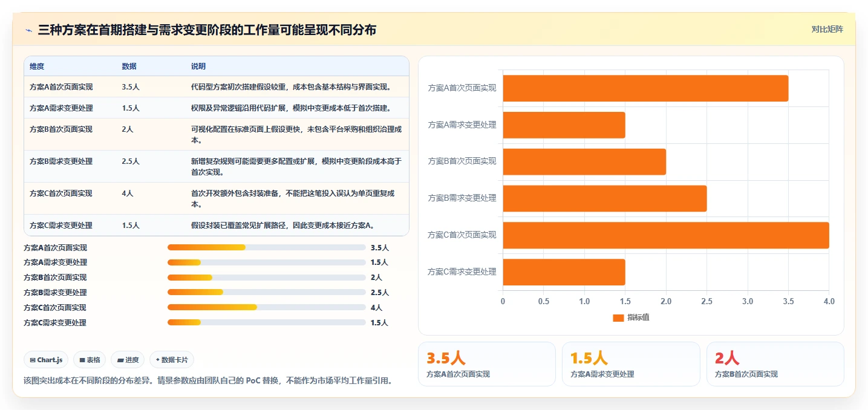The width and height of the screenshot is (868, 410).
Task: Click the 表格 chip
Action: [x=90, y=360]
